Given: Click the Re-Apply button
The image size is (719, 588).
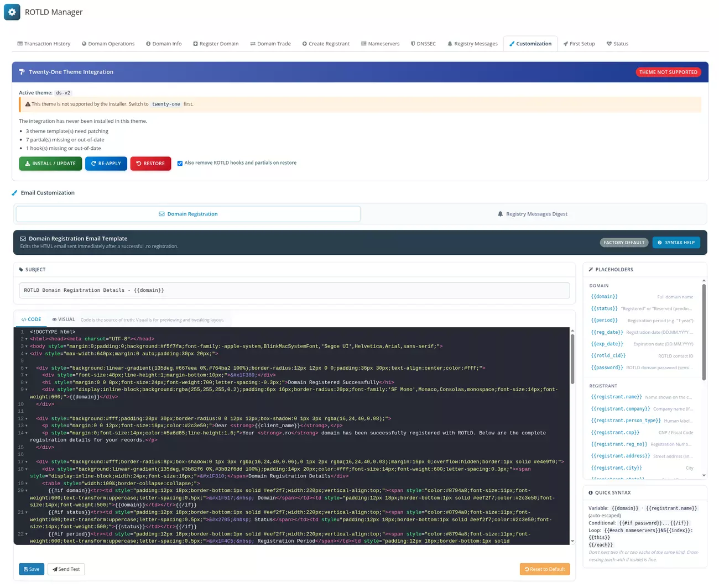Looking at the screenshot, I should click(106, 164).
